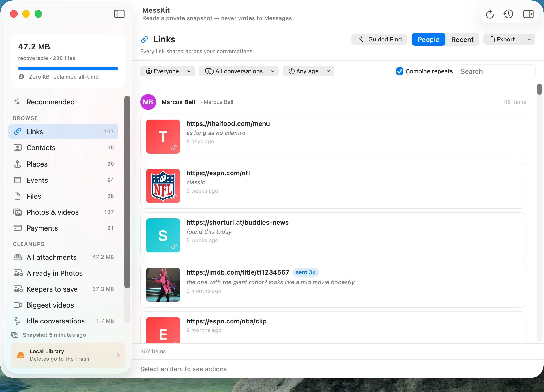Click the red E thumbnail
Screen dimensions: 544x392
[x=163, y=330]
